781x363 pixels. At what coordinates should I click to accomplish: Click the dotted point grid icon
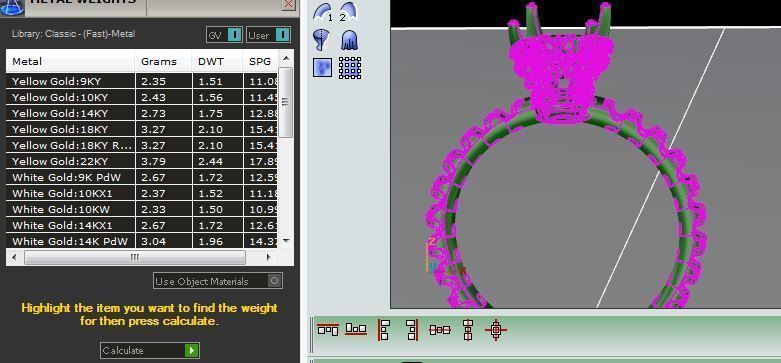tap(350, 68)
